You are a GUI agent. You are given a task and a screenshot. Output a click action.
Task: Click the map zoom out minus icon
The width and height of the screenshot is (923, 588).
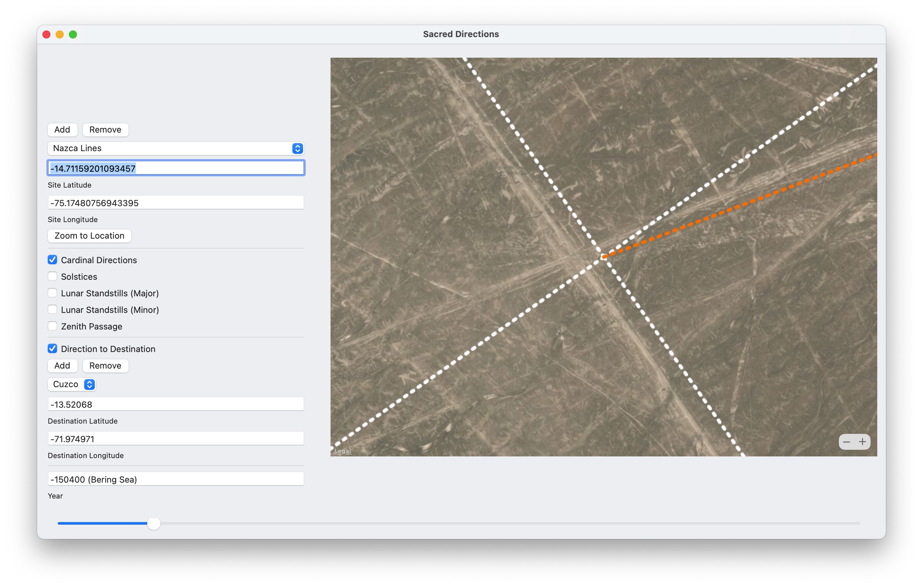tap(846, 442)
